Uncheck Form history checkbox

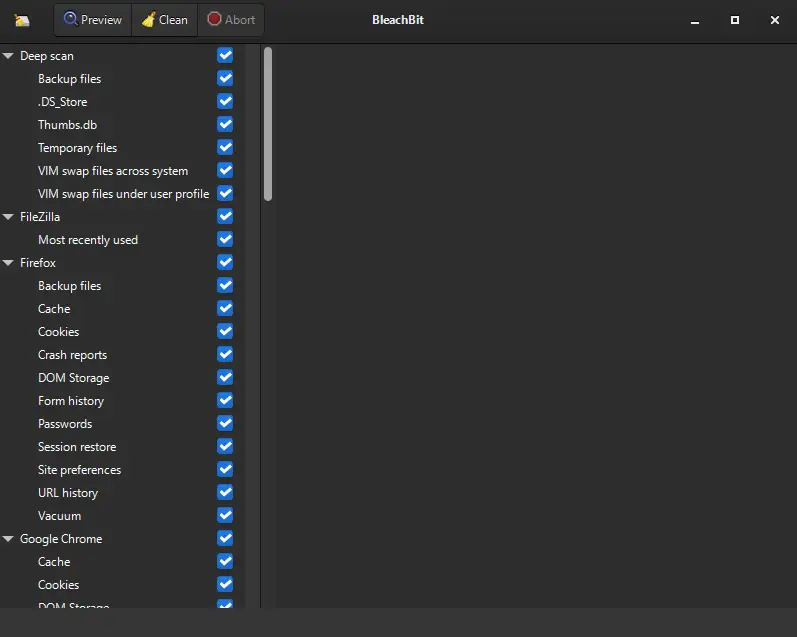pyautogui.click(x=225, y=401)
